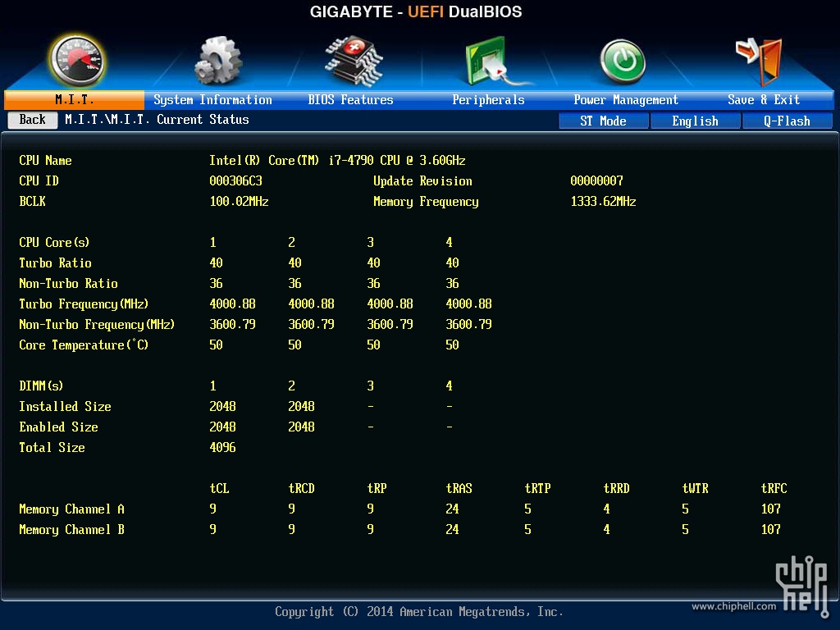Select the CPU Name label

click(45, 160)
